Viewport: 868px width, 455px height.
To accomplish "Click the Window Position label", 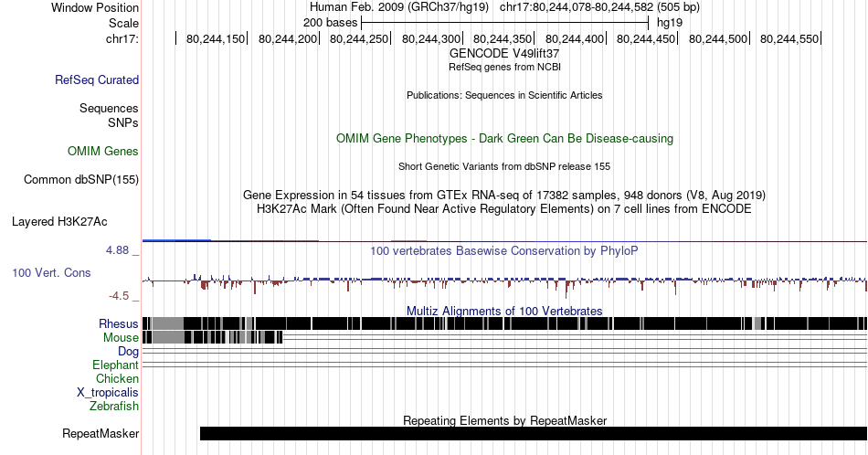I will [95, 7].
